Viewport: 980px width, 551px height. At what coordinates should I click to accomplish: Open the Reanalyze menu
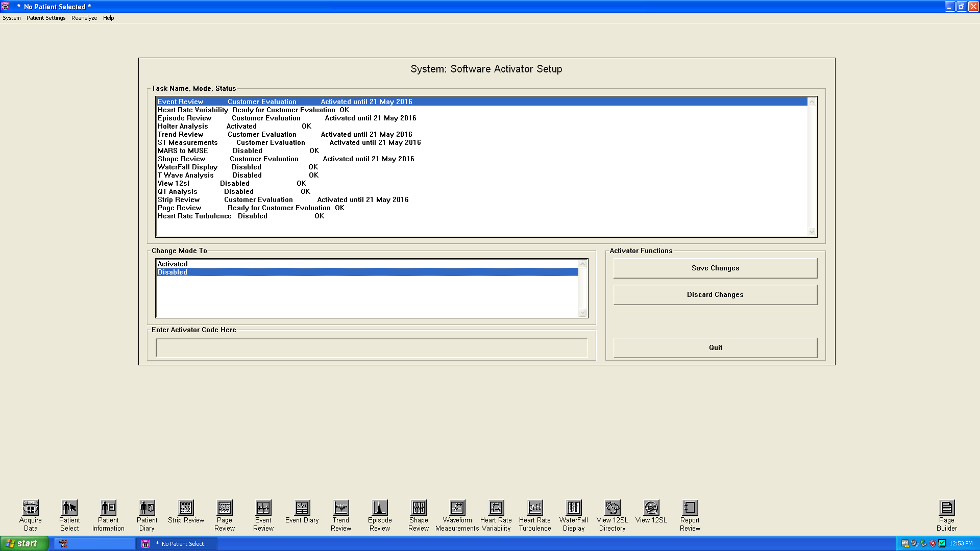[84, 18]
